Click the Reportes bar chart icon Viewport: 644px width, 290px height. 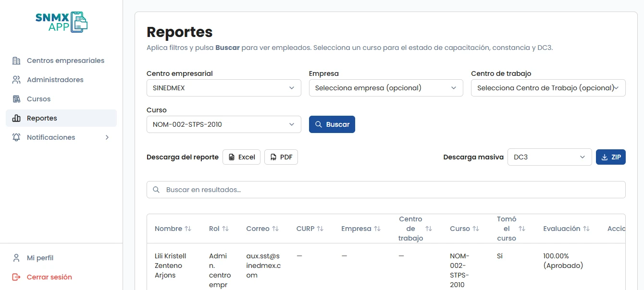coord(16,118)
